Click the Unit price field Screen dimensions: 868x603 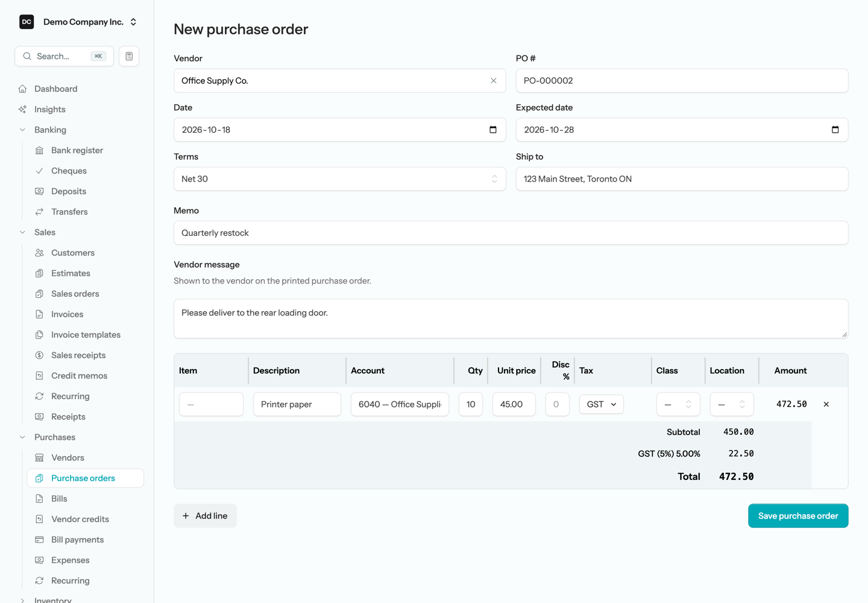pyautogui.click(x=514, y=405)
